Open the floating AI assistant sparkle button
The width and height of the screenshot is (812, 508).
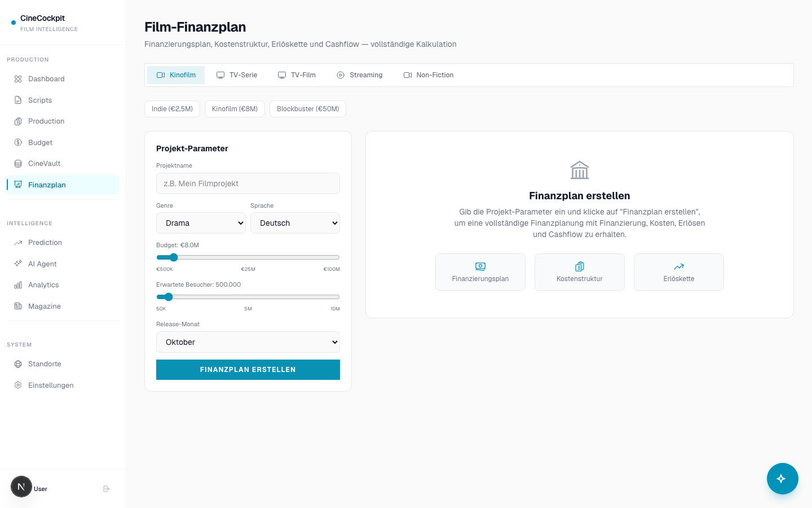pyautogui.click(x=782, y=479)
